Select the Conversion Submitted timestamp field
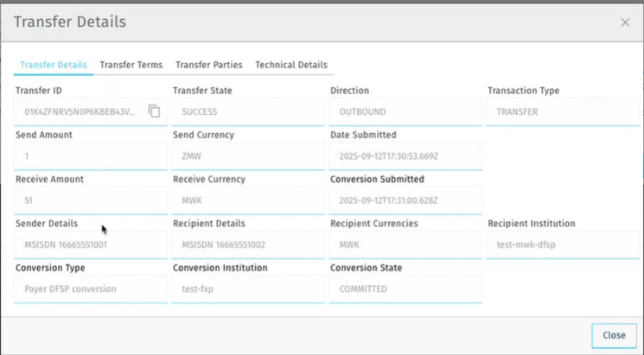Viewport: 644px width, 355px height. coord(404,200)
